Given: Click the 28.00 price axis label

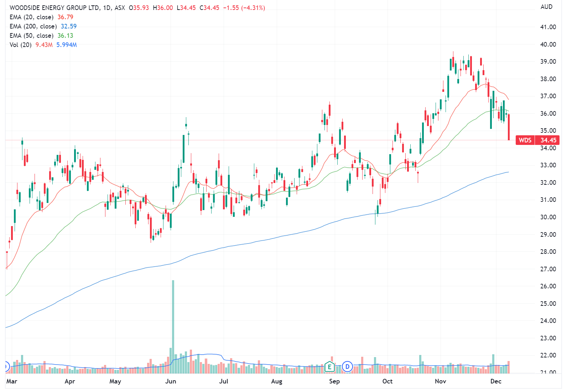Looking at the screenshot, I should tap(548, 252).
